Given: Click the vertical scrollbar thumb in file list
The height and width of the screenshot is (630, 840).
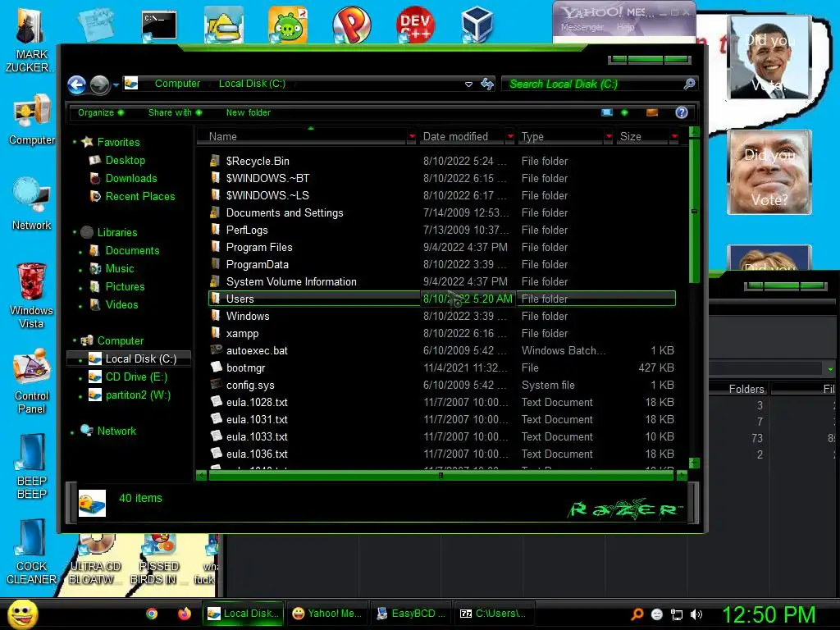Looking at the screenshot, I should point(694,211).
